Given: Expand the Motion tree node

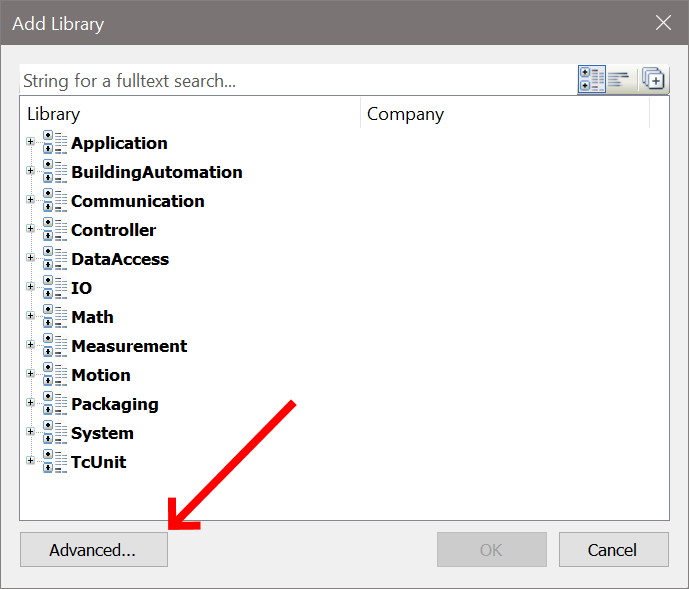Looking at the screenshot, I should pos(31,375).
